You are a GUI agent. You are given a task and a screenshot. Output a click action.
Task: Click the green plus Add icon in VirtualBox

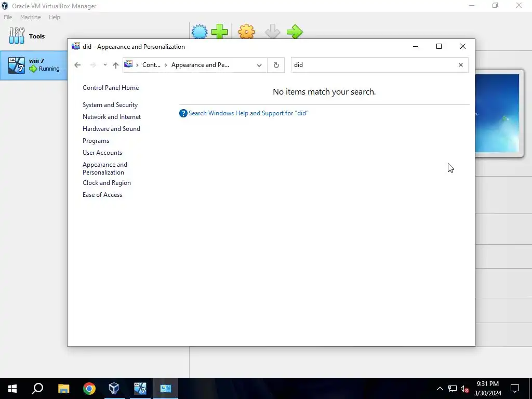point(220,32)
